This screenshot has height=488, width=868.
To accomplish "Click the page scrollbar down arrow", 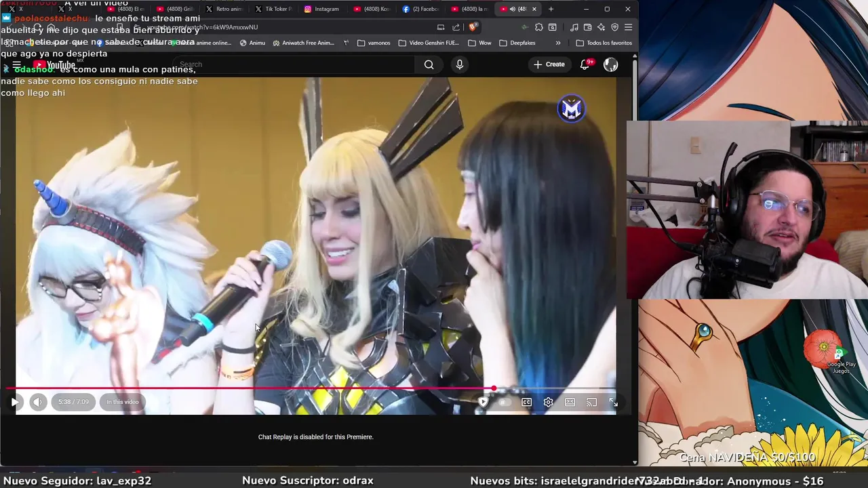I will 635,462.
